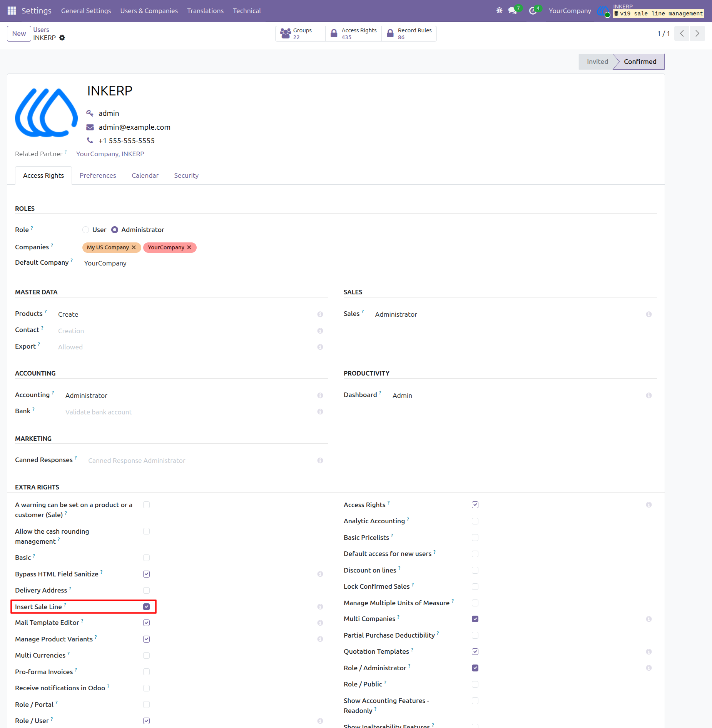Show info for Quotation Templates
The image size is (712, 728).
[x=649, y=652]
